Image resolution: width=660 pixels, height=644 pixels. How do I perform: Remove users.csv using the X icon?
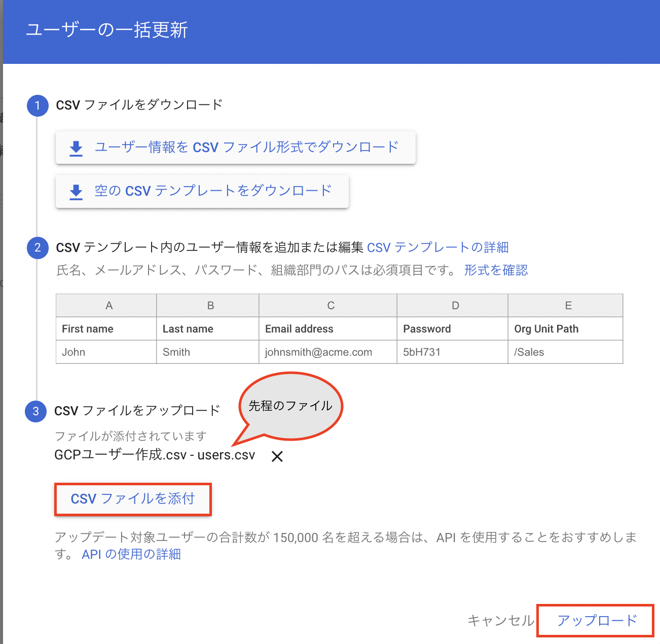(x=277, y=456)
